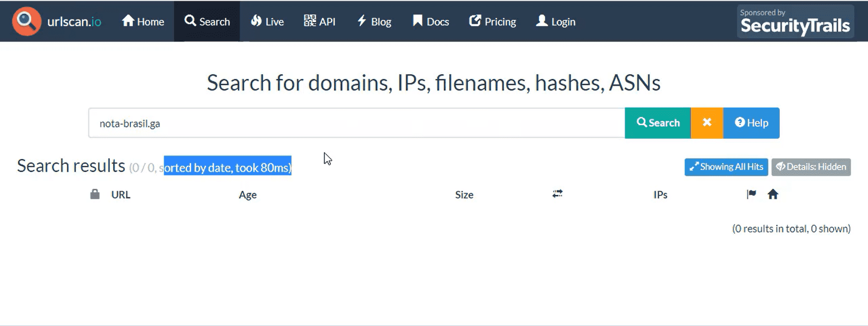Image resolution: width=868 pixels, height=326 pixels.
Task: Open the Live scans page
Action: (x=267, y=22)
